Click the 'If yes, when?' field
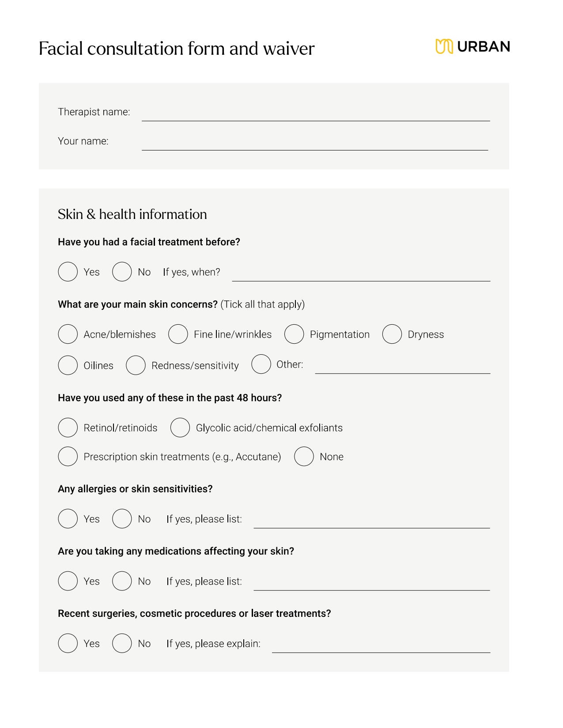The height and width of the screenshot is (728, 563). coord(361,274)
